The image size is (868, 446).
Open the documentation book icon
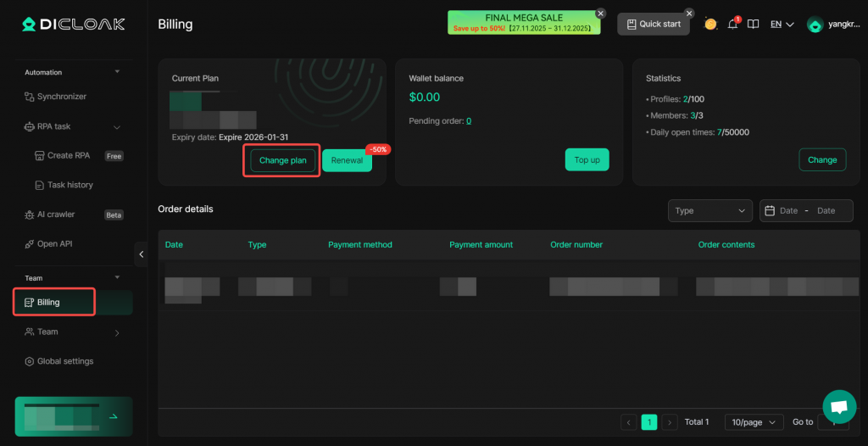753,25
